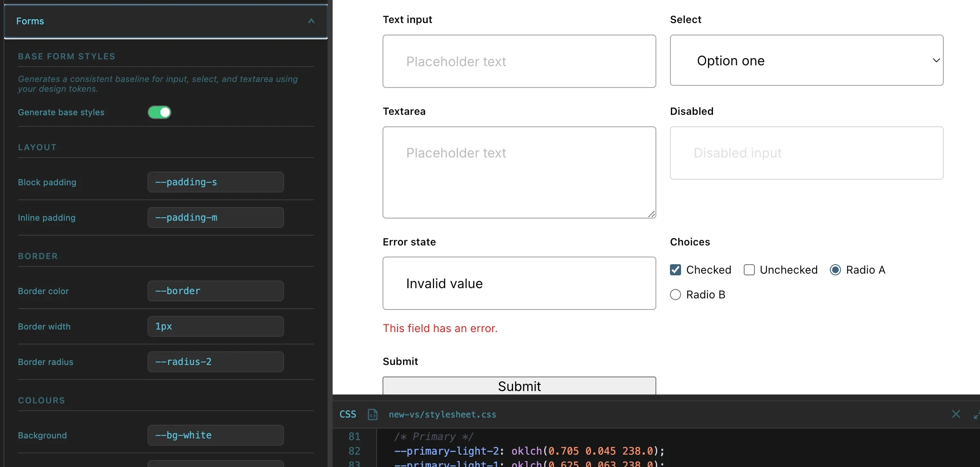Edit the Inline padding field
Screen dimensions: 980x467
click(x=215, y=218)
